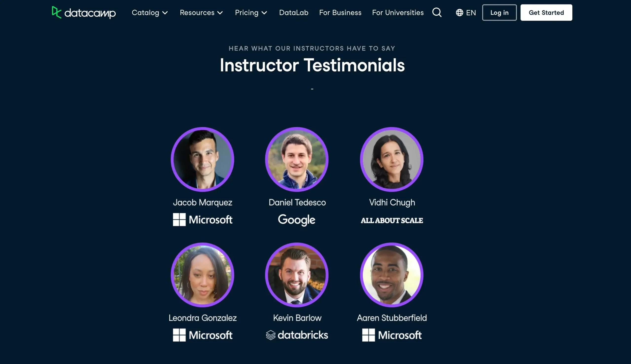Open the For Business menu item

(x=340, y=12)
